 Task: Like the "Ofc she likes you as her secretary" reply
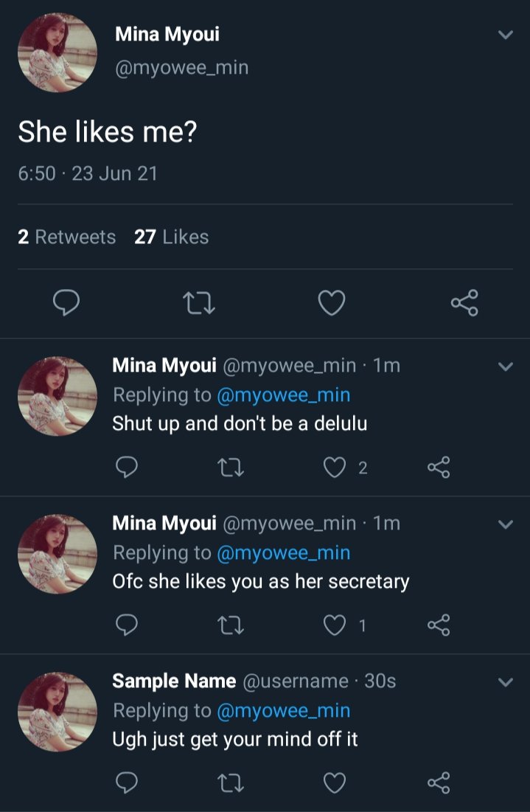[x=335, y=625]
